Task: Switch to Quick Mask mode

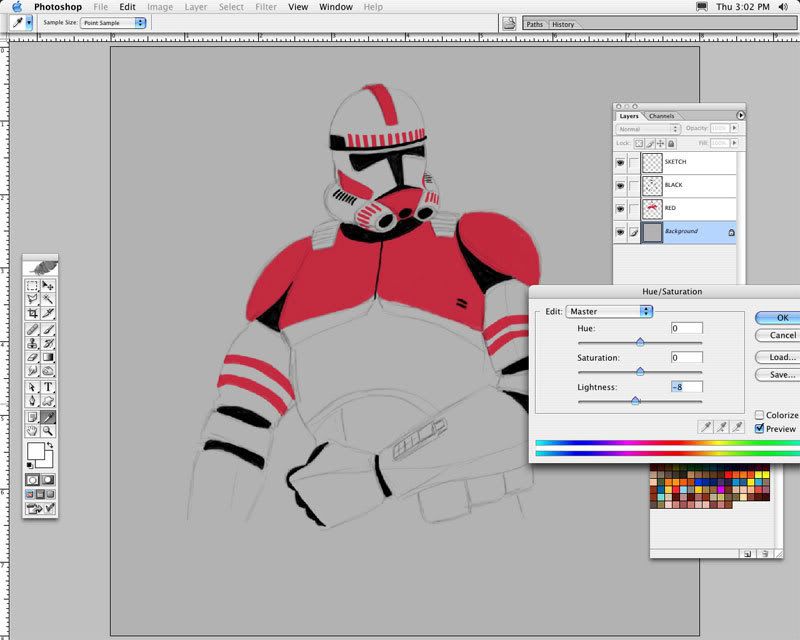Action: click(x=48, y=480)
